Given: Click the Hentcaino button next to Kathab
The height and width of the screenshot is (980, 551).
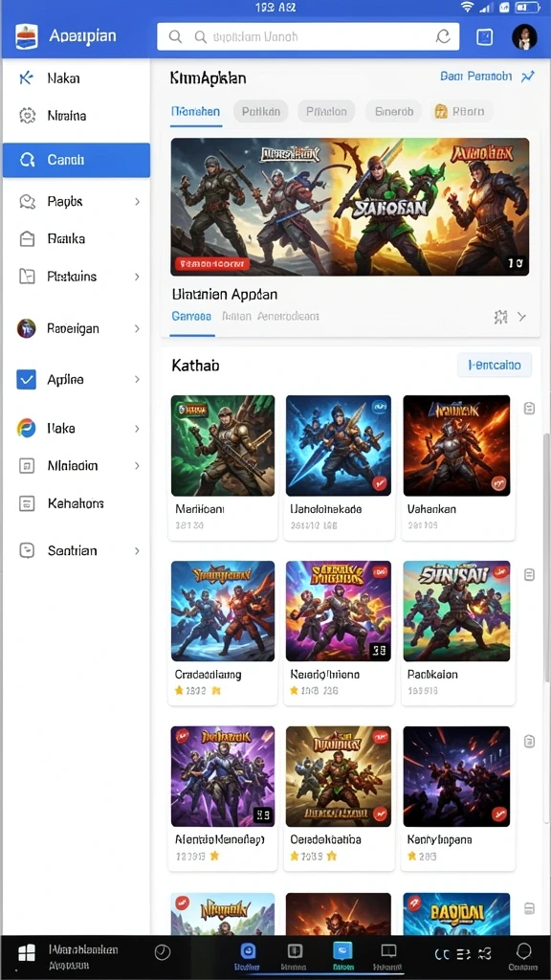Looking at the screenshot, I should click(x=495, y=365).
